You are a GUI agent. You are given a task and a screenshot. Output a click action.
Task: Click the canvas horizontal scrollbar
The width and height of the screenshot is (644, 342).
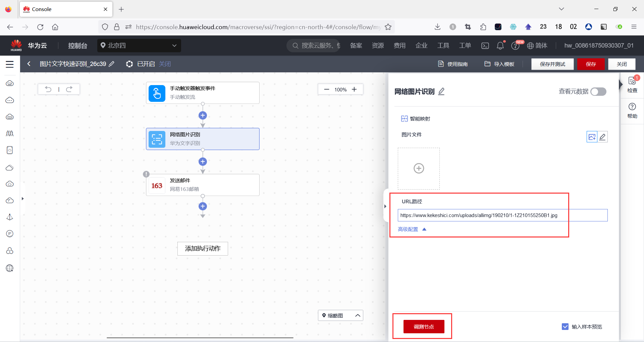click(x=200, y=338)
